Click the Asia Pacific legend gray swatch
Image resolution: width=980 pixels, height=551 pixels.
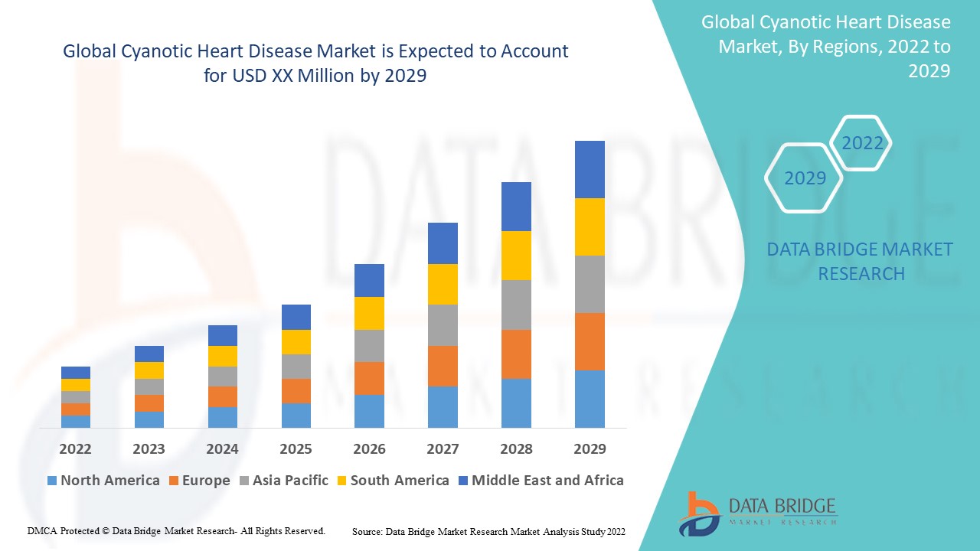point(244,481)
